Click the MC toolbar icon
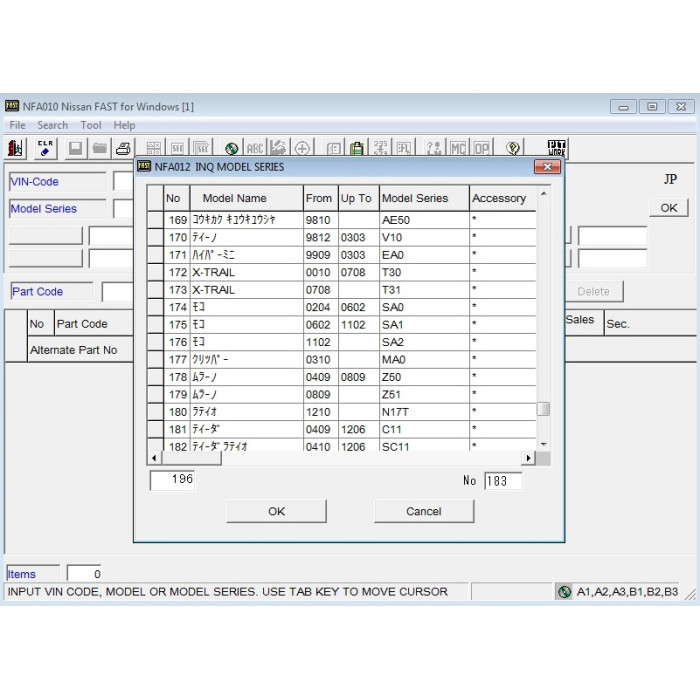 458,148
